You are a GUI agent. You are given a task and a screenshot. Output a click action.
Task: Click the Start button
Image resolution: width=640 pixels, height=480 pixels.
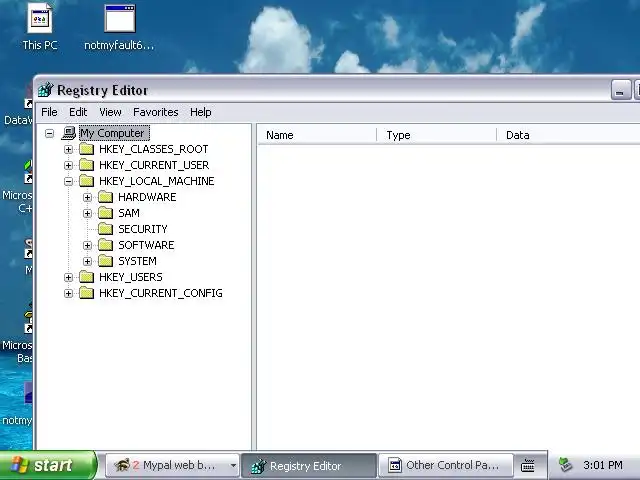coord(48,465)
